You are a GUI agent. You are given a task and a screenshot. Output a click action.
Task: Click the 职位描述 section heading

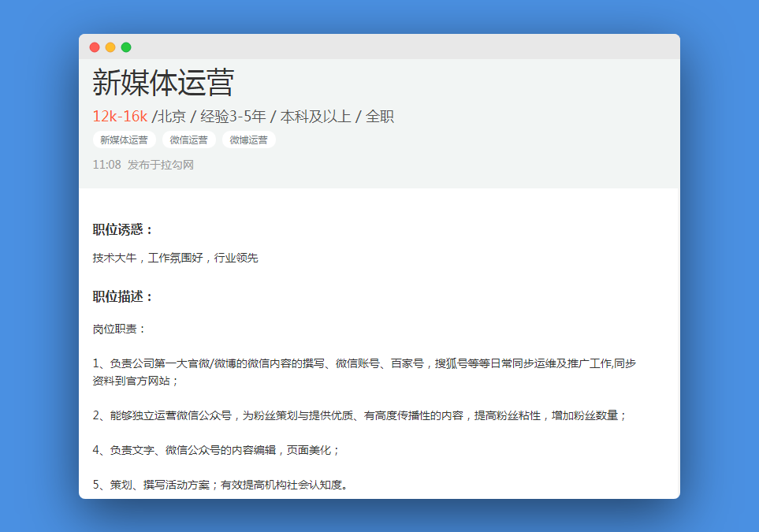click(x=122, y=296)
